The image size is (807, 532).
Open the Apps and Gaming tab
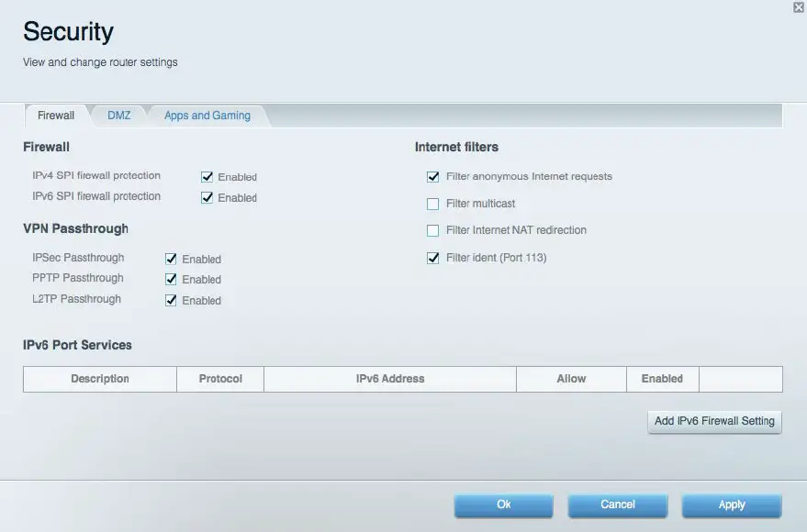(x=207, y=116)
